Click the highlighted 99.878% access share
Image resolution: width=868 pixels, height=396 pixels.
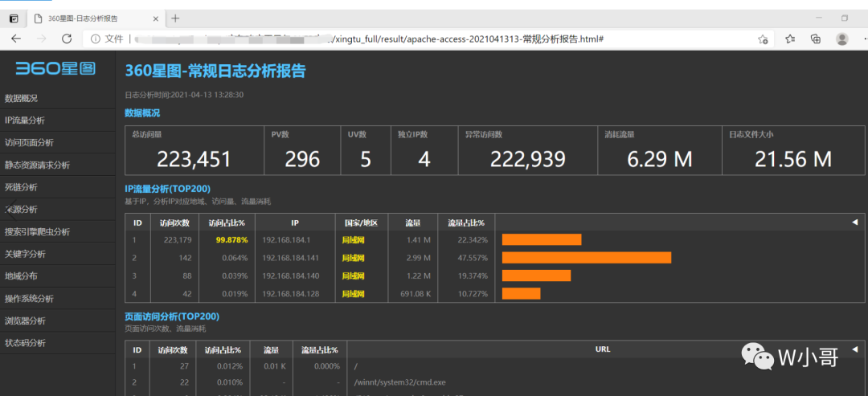(x=231, y=240)
